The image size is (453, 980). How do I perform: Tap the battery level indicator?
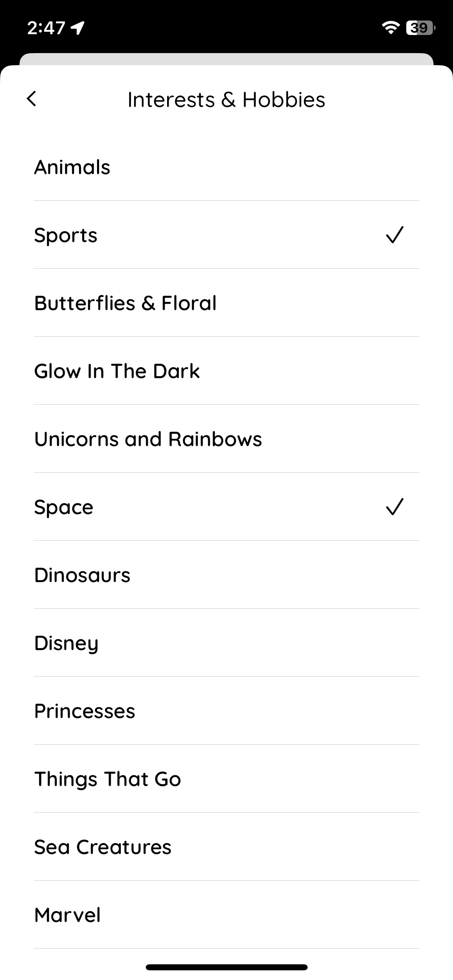click(x=420, y=28)
